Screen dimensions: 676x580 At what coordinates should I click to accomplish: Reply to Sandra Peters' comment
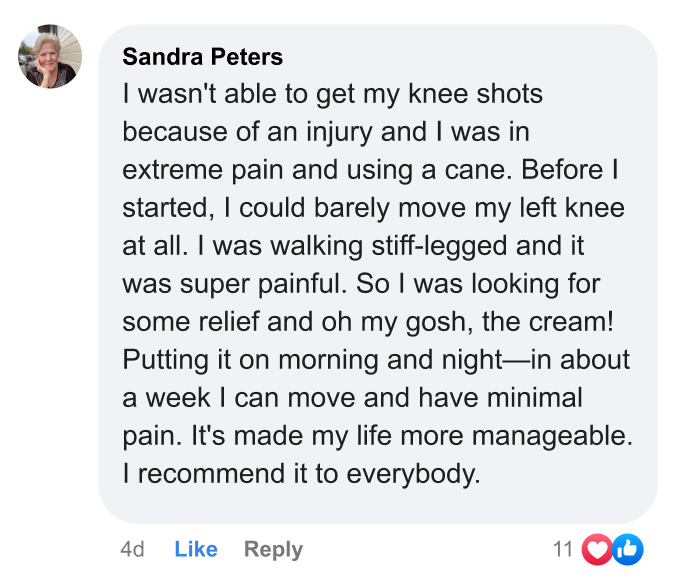point(273,549)
